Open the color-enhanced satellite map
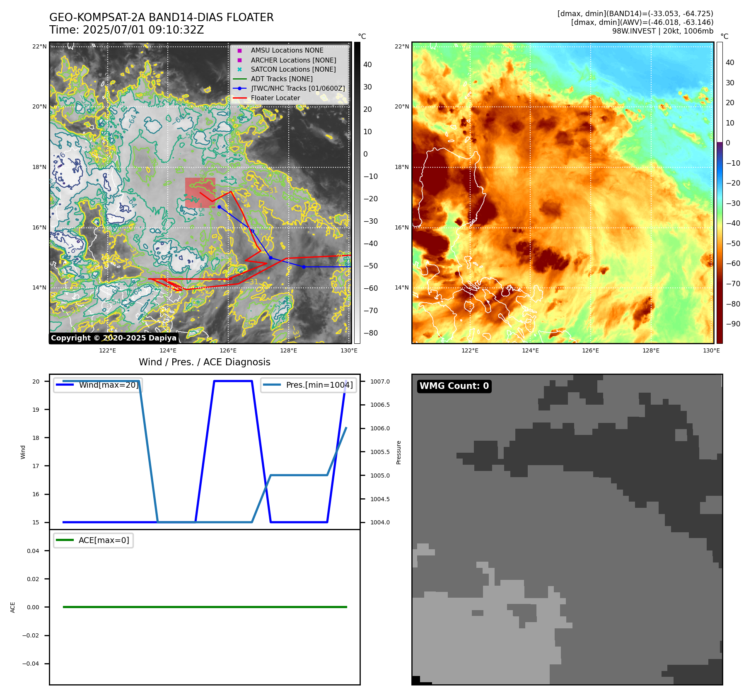 tap(563, 193)
